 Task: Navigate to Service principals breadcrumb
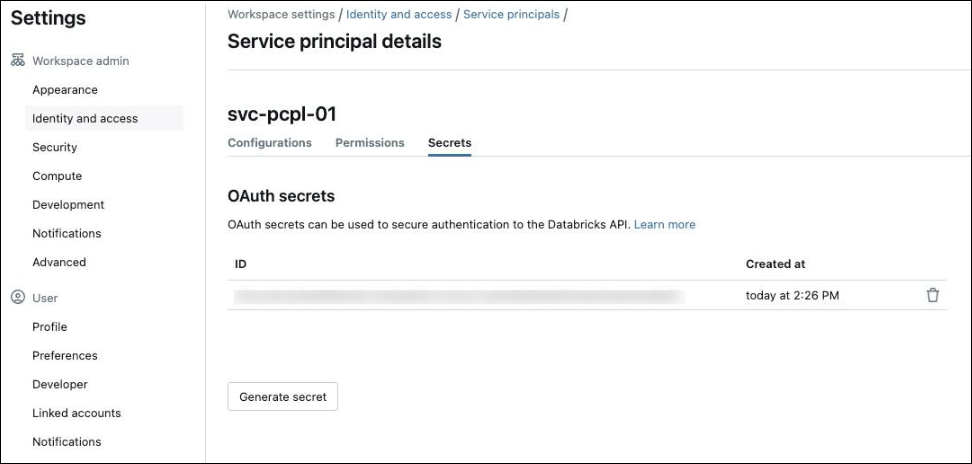tap(511, 14)
